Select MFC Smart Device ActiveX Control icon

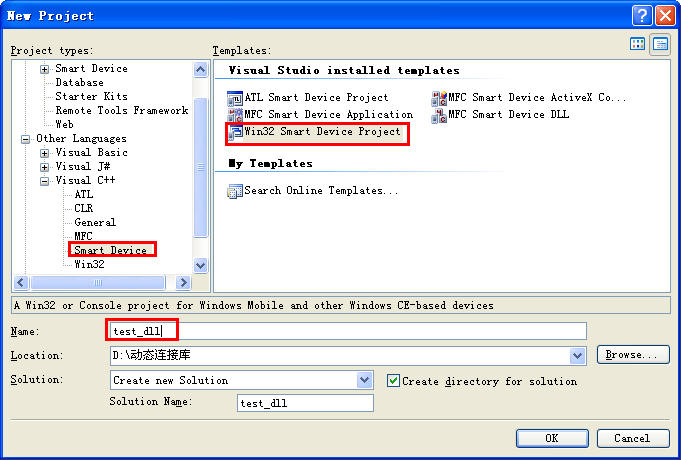pyautogui.click(x=439, y=99)
